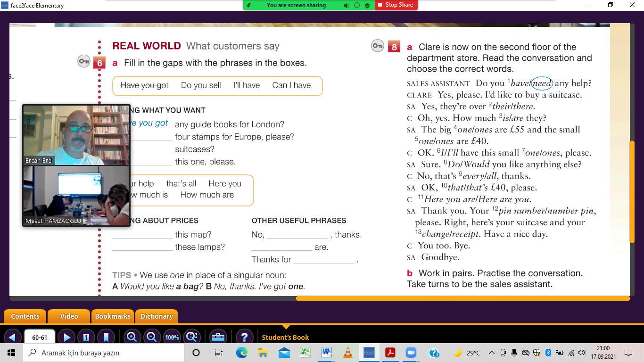Screen dimensions: 644x362
Task: Click the page number field showing 60-61
Action: pyautogui.click(x=40, y=337)
